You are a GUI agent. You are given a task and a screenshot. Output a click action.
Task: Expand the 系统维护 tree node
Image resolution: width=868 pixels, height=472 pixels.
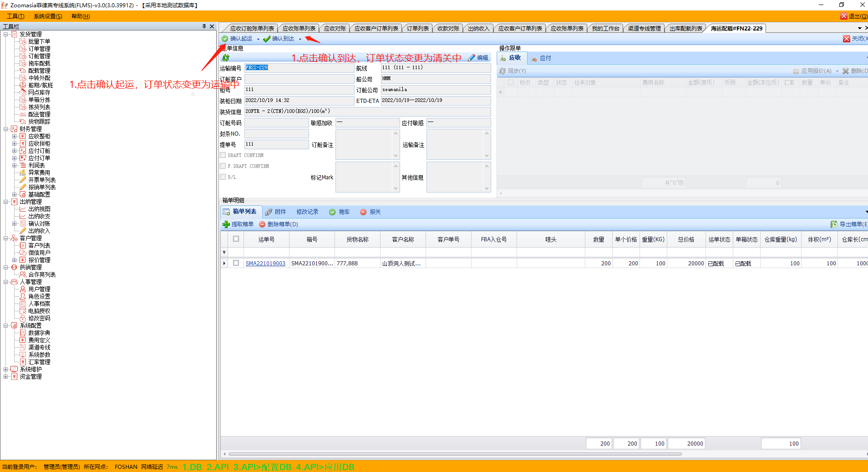[x=6, y=369]
